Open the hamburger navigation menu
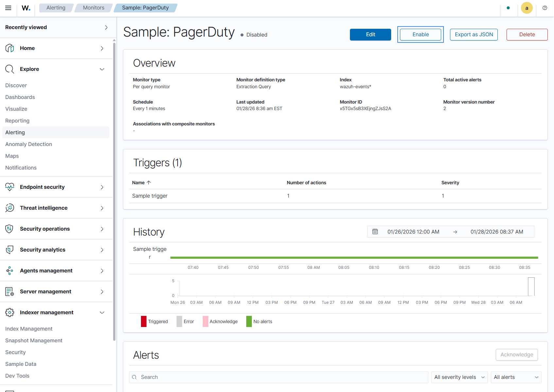This screenshot has height=392, width=554. (x=8, y=8)
